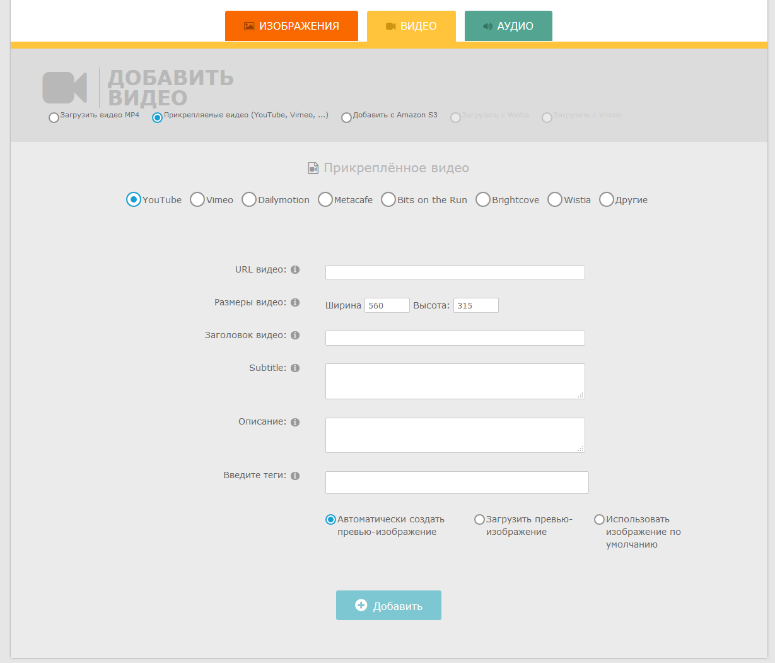Viewport: 775px width, 663px height.
Task: Click the info icon next to Описание
Action: pos(295,422)
